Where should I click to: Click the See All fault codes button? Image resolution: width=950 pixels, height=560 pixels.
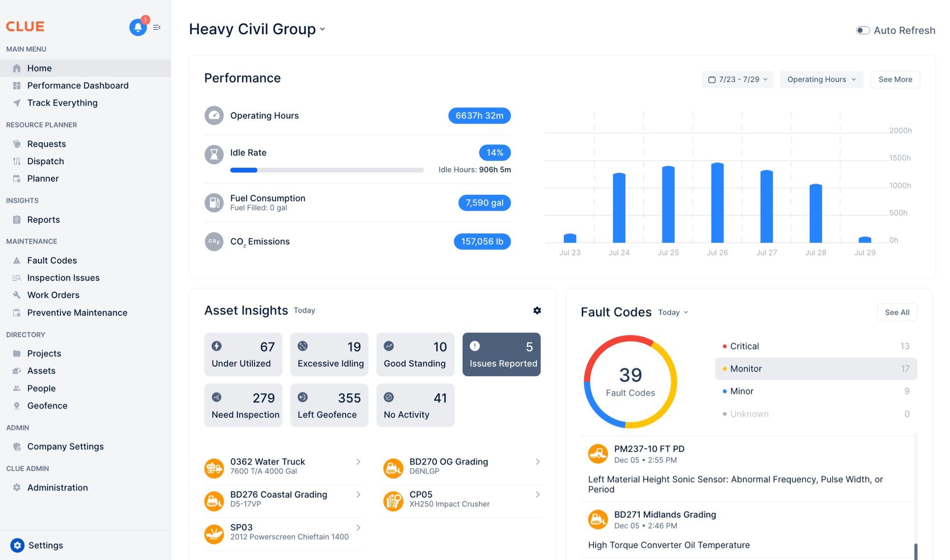tap(897, 312)
